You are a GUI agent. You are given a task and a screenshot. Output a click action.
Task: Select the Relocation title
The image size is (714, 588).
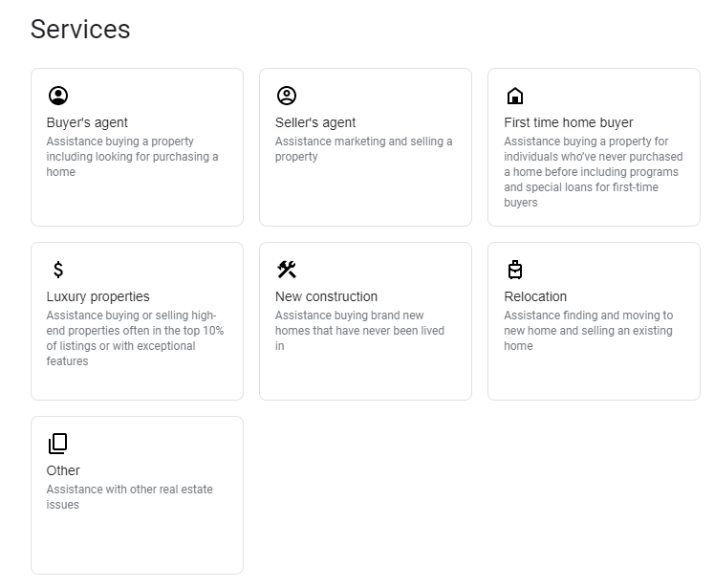click(x=535, y=296)
